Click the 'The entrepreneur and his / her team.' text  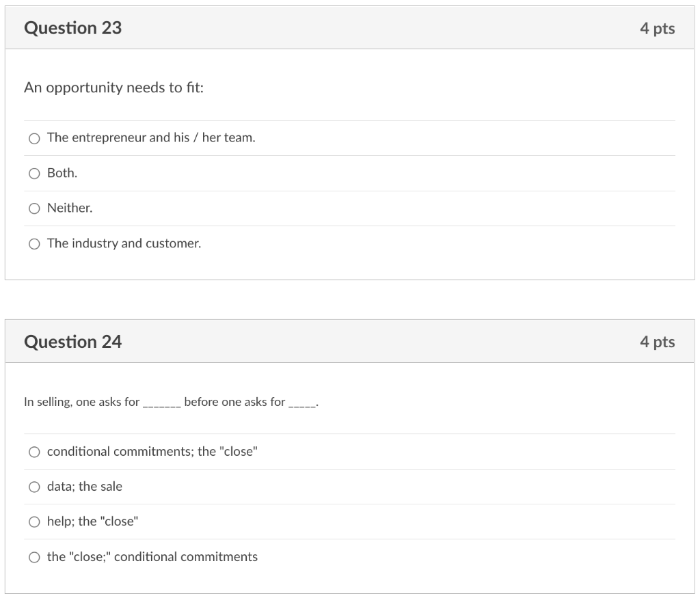pos(151,137)
